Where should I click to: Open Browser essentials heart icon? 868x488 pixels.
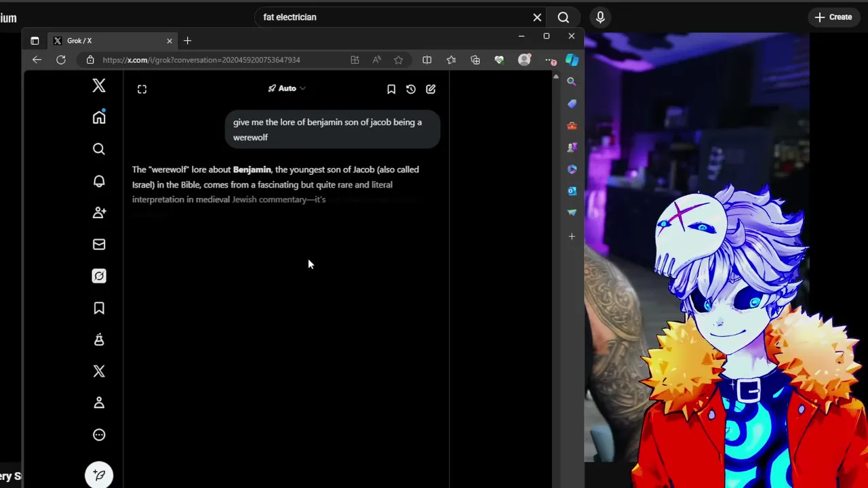pyautogui.click(x=500, y=60)
